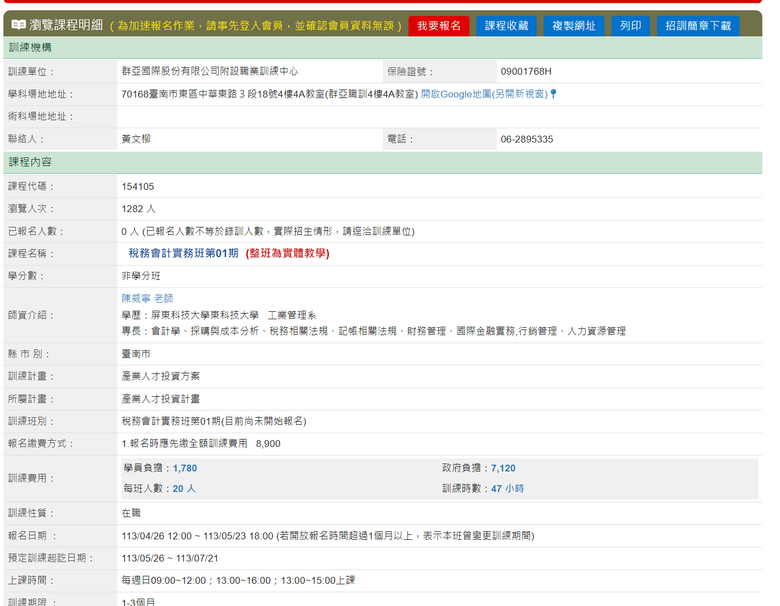Click the 訓練時數 47 小時 value
780x606 pixels.
click(507, 489)
